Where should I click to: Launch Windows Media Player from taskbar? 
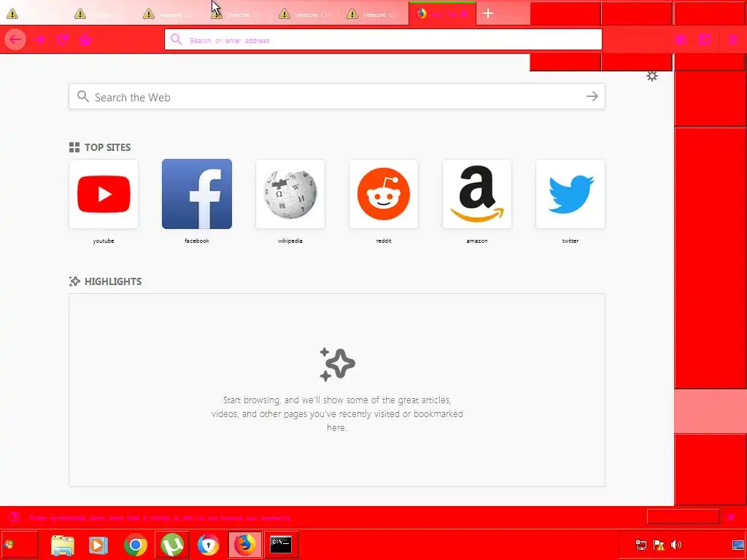[x=98, y=545]
